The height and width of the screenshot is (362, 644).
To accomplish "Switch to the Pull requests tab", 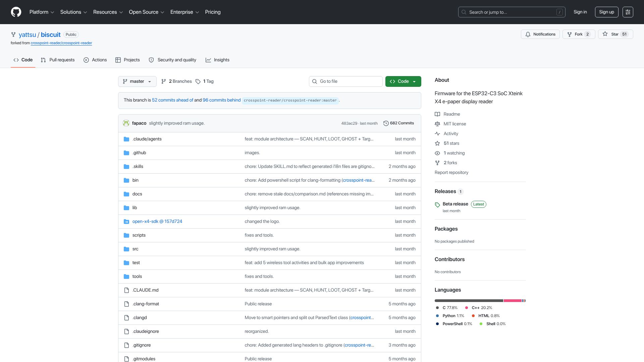I will (x=58, y=60).
